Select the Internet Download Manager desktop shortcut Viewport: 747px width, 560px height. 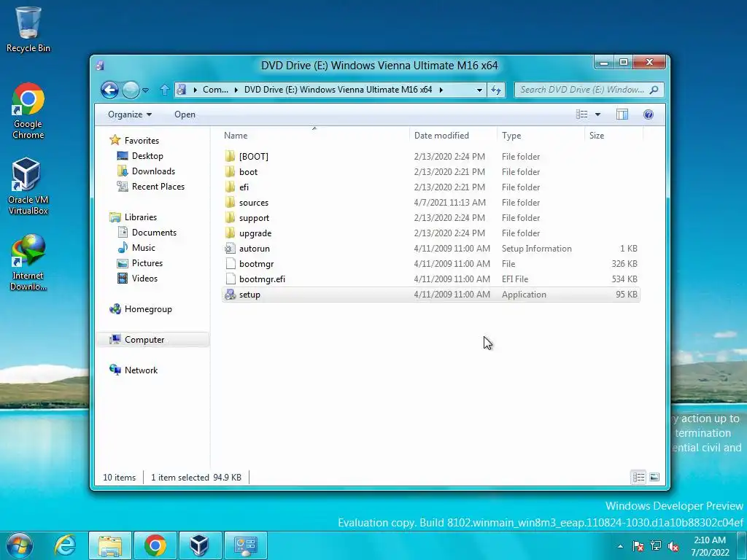point(28,262)
